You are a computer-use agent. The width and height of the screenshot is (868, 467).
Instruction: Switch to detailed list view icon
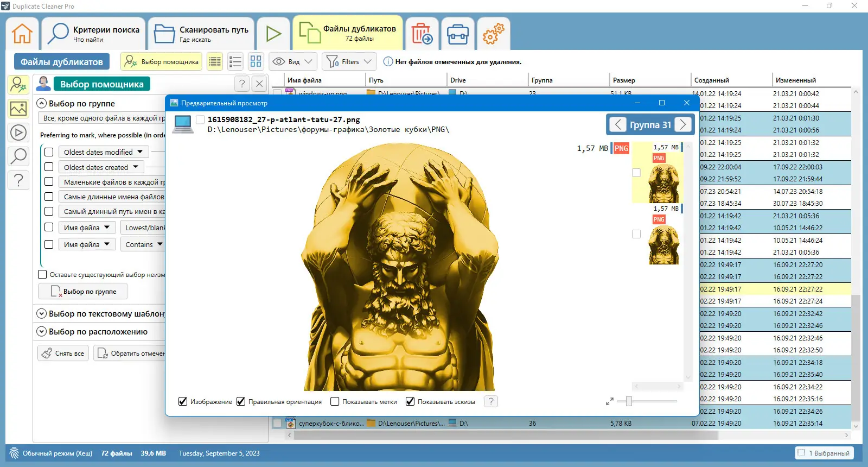point(215,62)
